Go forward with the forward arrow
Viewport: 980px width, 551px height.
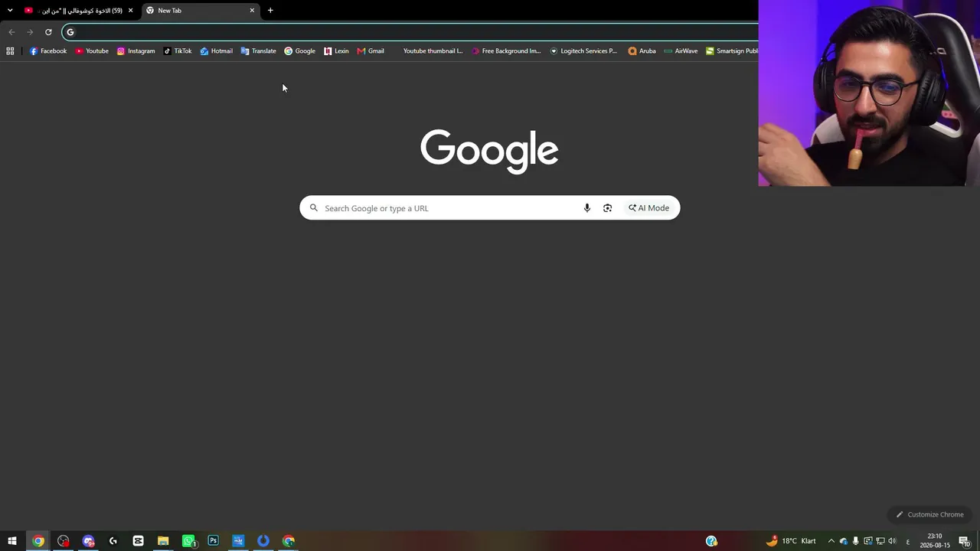coord(30,32)
